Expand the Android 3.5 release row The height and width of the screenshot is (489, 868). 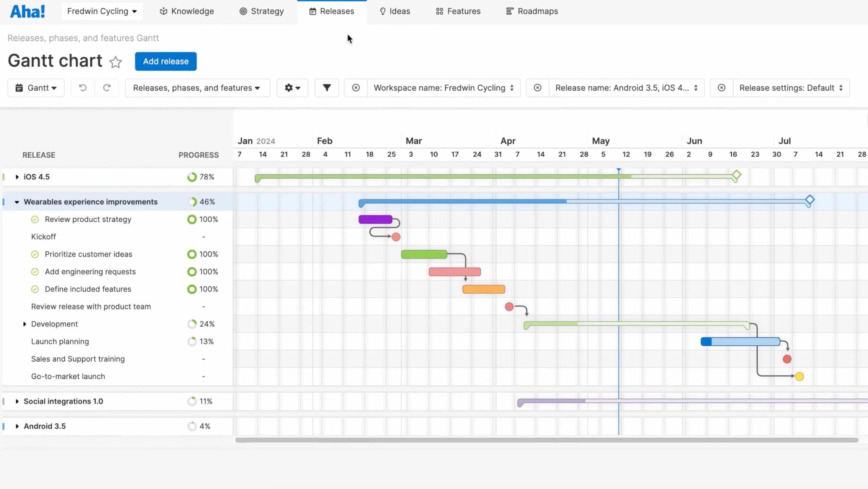pos(17,427)
